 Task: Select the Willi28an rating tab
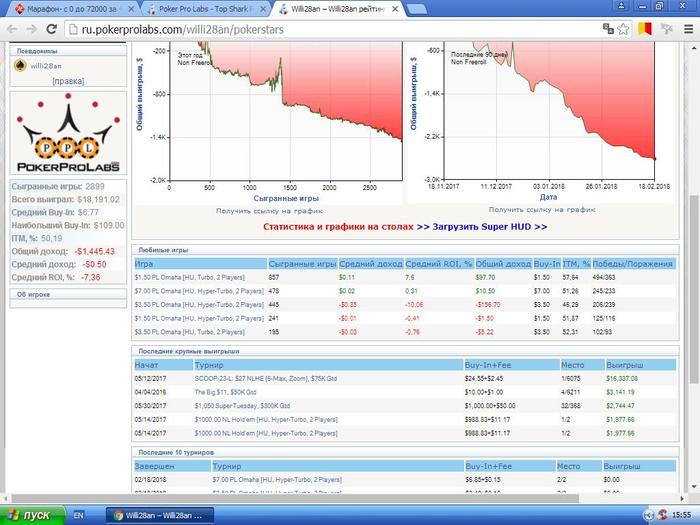[337, 9]
